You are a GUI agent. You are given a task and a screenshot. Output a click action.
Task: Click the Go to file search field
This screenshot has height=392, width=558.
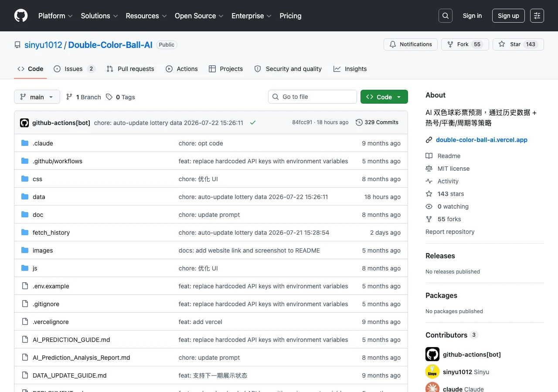pos(313,97)
